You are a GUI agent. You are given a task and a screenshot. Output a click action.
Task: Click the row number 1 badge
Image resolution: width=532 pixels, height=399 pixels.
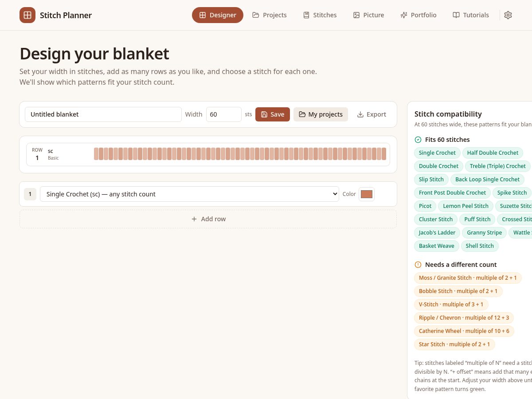point(30,194)
